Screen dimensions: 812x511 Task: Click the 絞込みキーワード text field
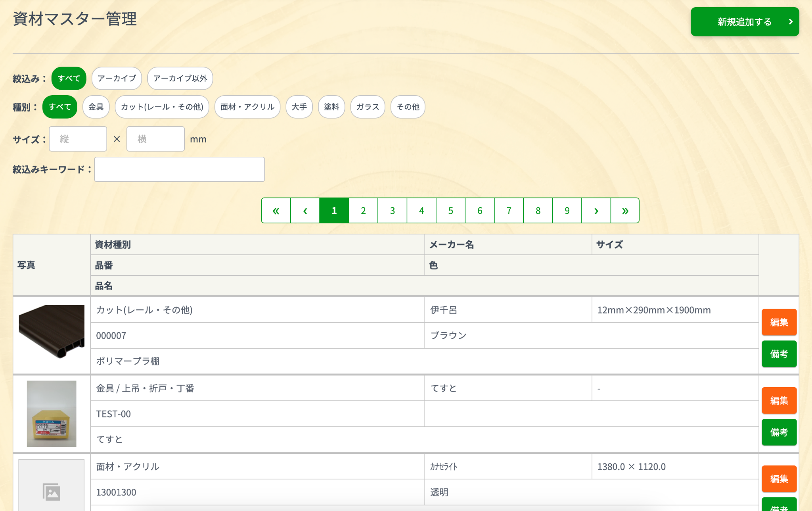[179, 169]
